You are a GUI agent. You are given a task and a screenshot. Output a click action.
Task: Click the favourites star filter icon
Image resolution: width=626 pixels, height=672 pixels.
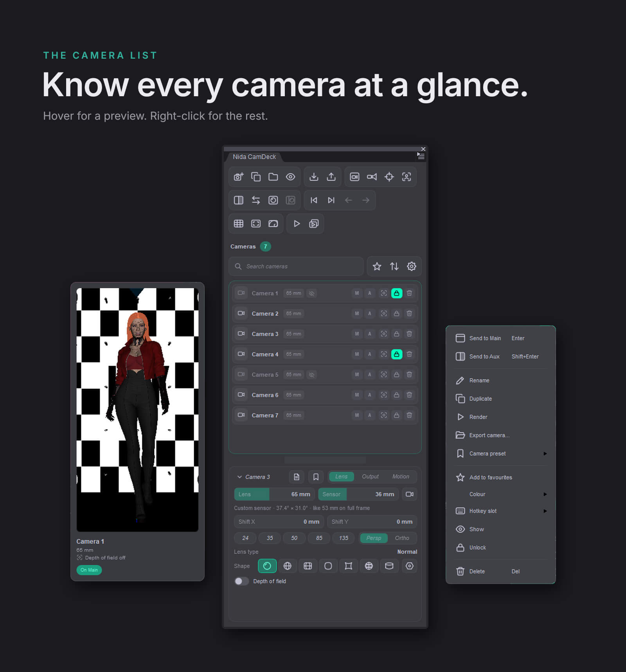(x=377, y=266)
